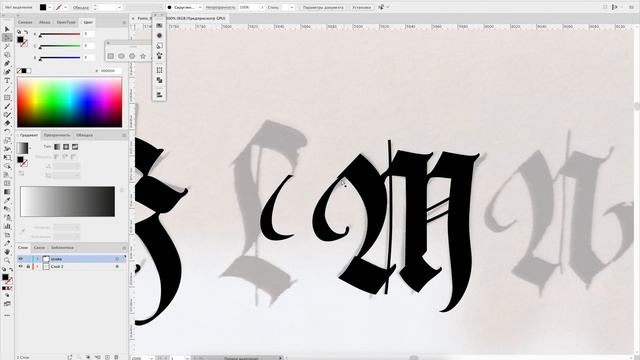Expand the stroke layer contents
This screenshot has width=640, height=360.
click(37, 259)
